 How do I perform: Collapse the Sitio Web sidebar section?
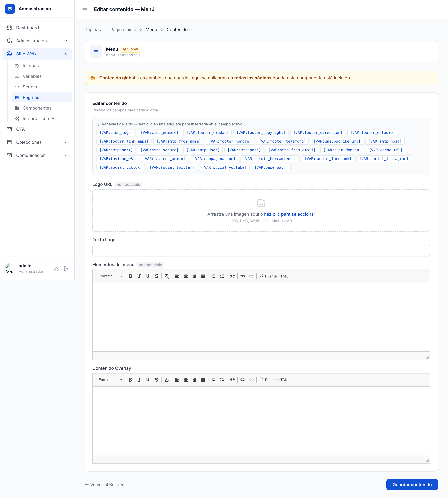pyautogui.click(x=37, y=54)
